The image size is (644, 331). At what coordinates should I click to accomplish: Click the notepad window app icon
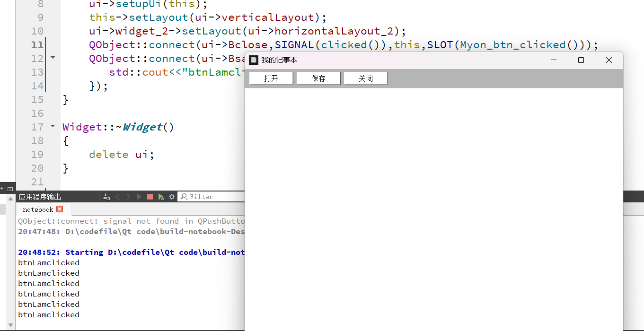click(x=254, y=60)
